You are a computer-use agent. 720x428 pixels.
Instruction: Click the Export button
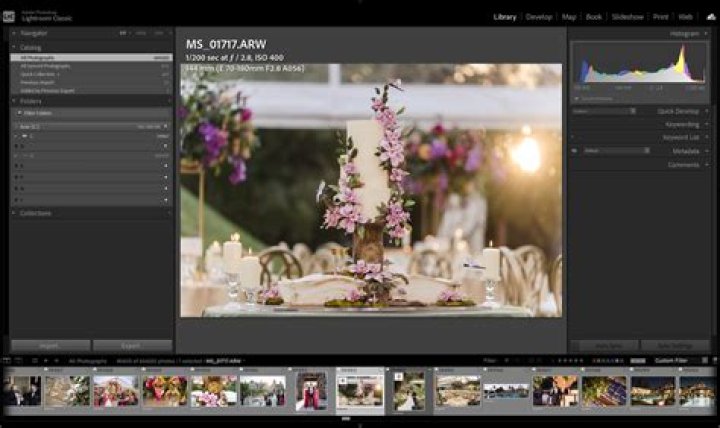coord(132,345)
